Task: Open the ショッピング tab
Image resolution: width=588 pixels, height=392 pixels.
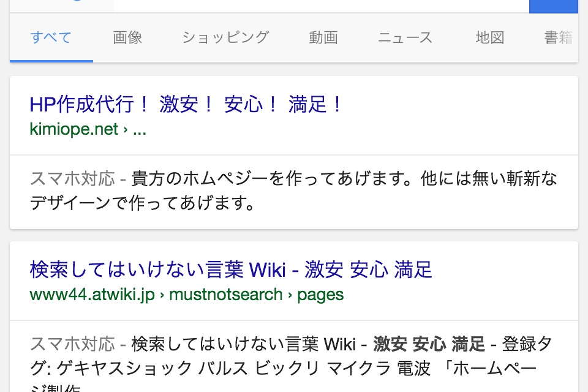Action: (225, 38)
